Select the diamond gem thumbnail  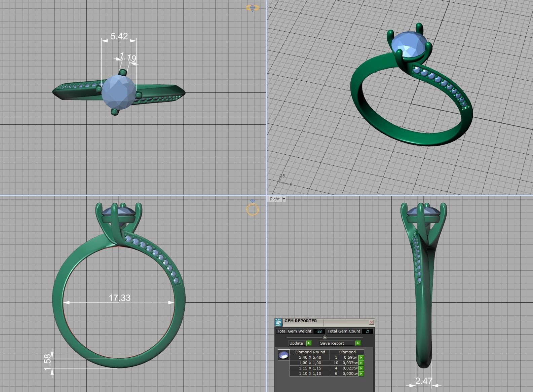click(x=283, y=355)
